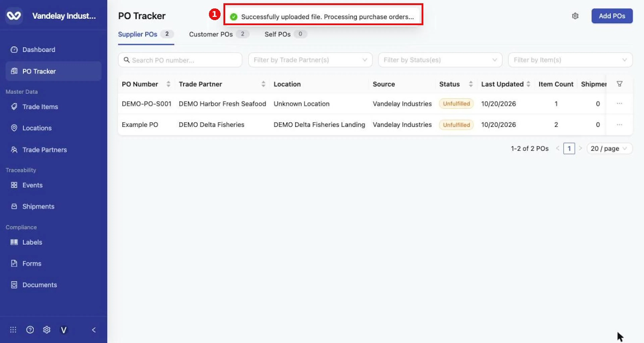
Task: Click the Vandelay Industries logo icon
Action: 14,16
